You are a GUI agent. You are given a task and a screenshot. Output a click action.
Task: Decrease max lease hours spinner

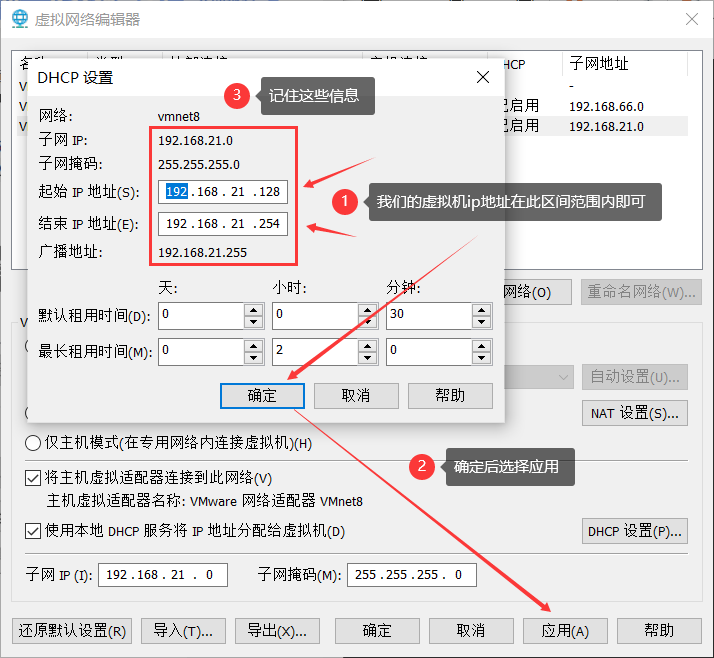coord(367,358)
